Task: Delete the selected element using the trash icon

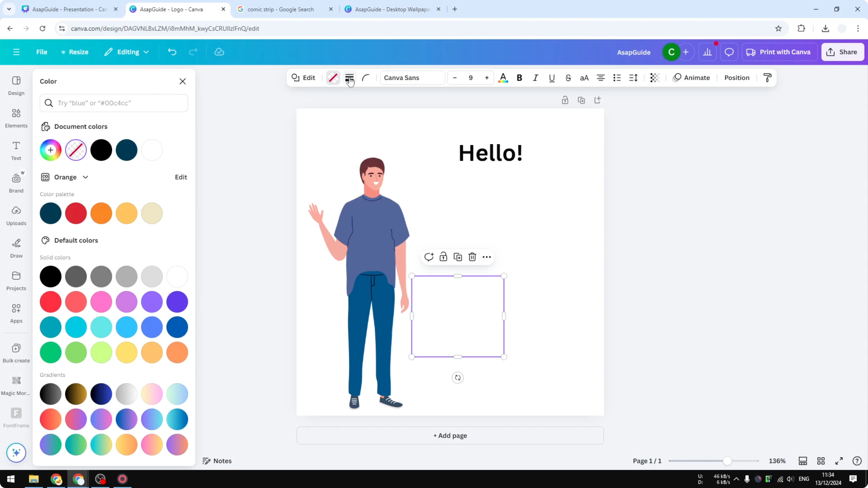Action: pyautogui.click(x=472, y=257)
